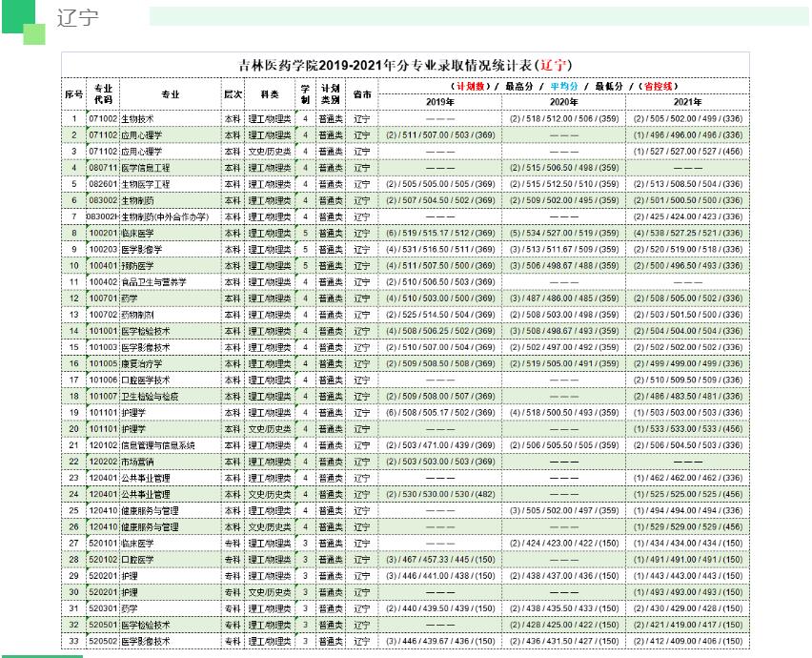This screenshot has height=658, width=812.
Task: Click the 最低分 legend label
Action: tap(608, 87)
